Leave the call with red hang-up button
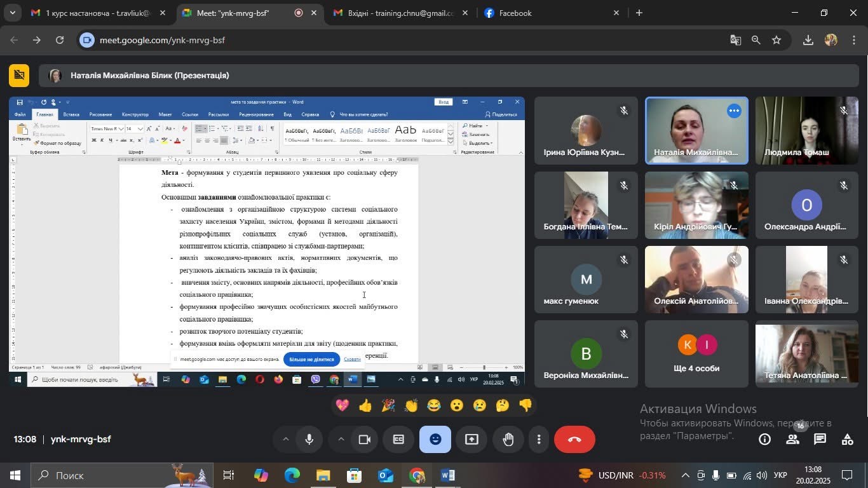The height and width of the screenshot is (488, 868). click(x=574, y=440)
